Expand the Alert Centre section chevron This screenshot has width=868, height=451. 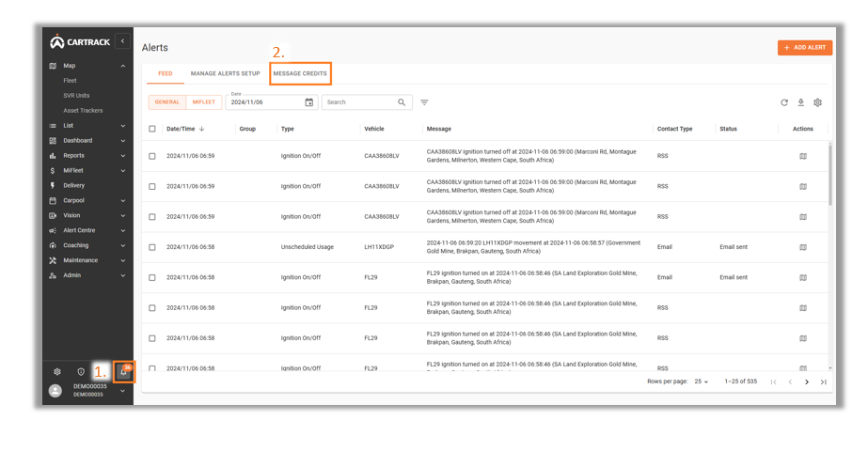tap(123, 230)
